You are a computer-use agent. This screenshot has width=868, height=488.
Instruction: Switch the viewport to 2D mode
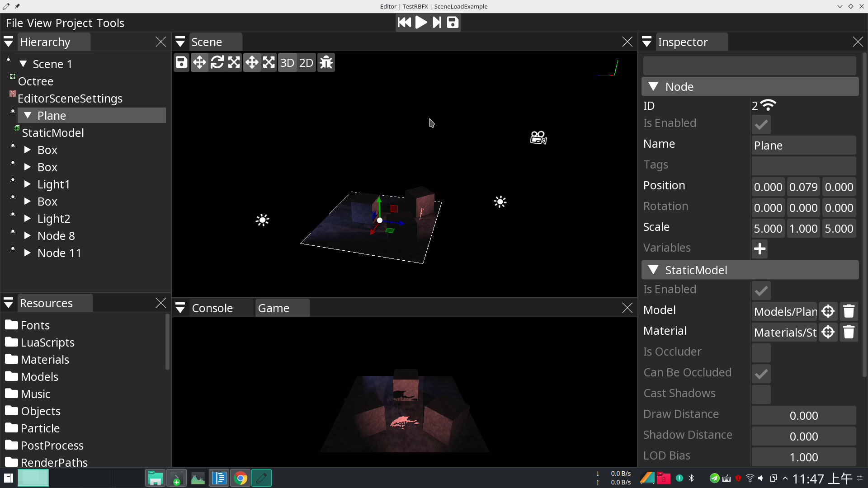coord(307,62)
